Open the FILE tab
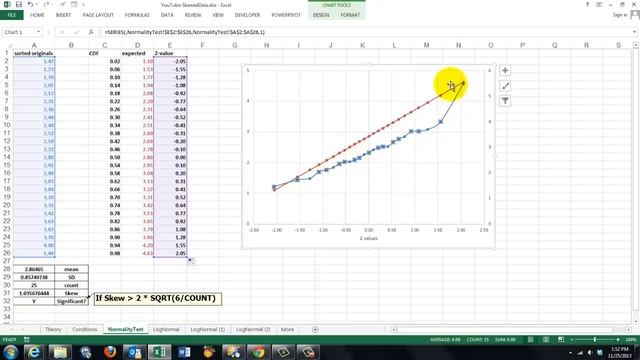This screenshot has width=640, height=360. point(12,15)
